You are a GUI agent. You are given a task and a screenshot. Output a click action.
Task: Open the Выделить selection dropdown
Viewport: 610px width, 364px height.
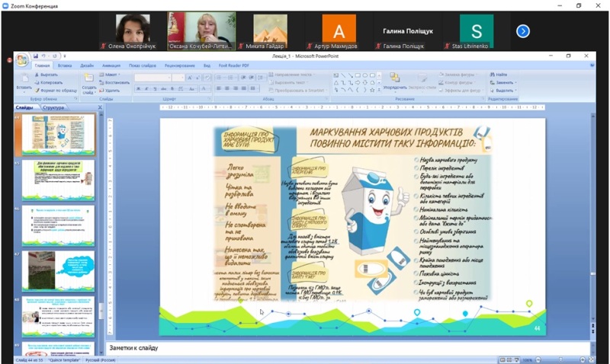click(x=505, y=90)
